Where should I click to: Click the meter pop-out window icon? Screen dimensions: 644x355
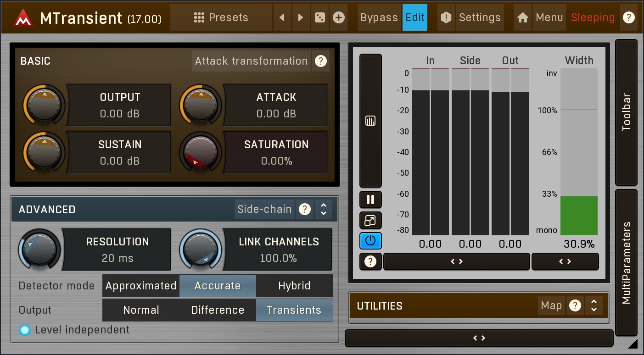(370, 220)
